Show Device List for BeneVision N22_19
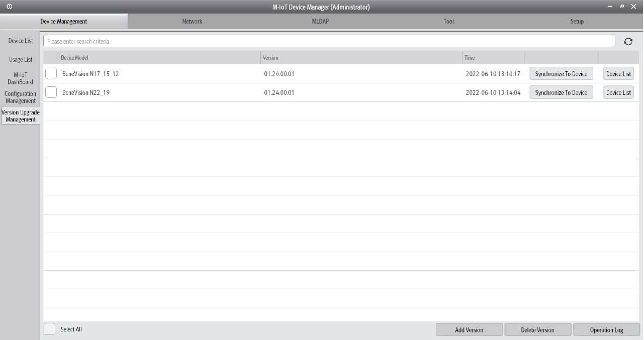The image size is (644, 340). pyautogui.click(x=618, y=92)
